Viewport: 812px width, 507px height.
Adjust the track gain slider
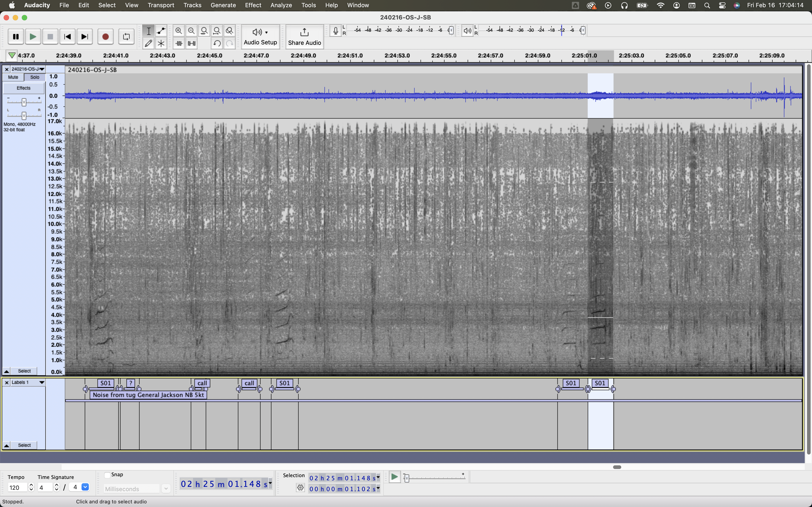[24, 102]
